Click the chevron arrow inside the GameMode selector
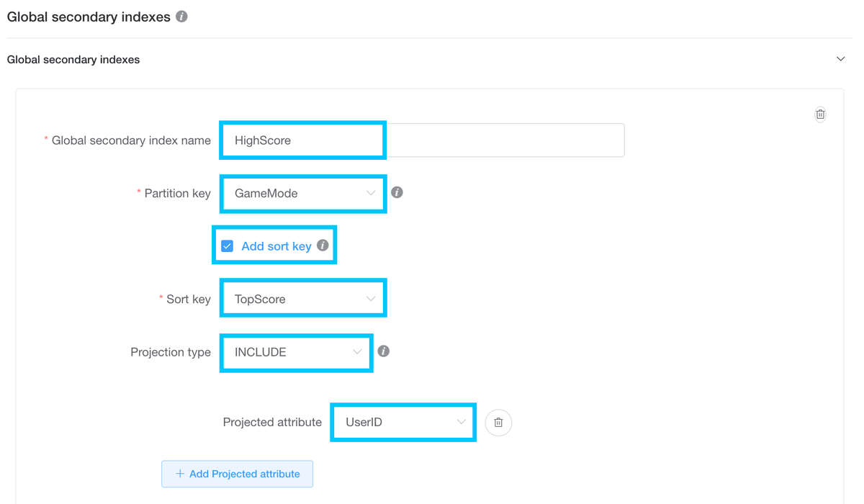 pyautogui.click(x=371, y=193)
